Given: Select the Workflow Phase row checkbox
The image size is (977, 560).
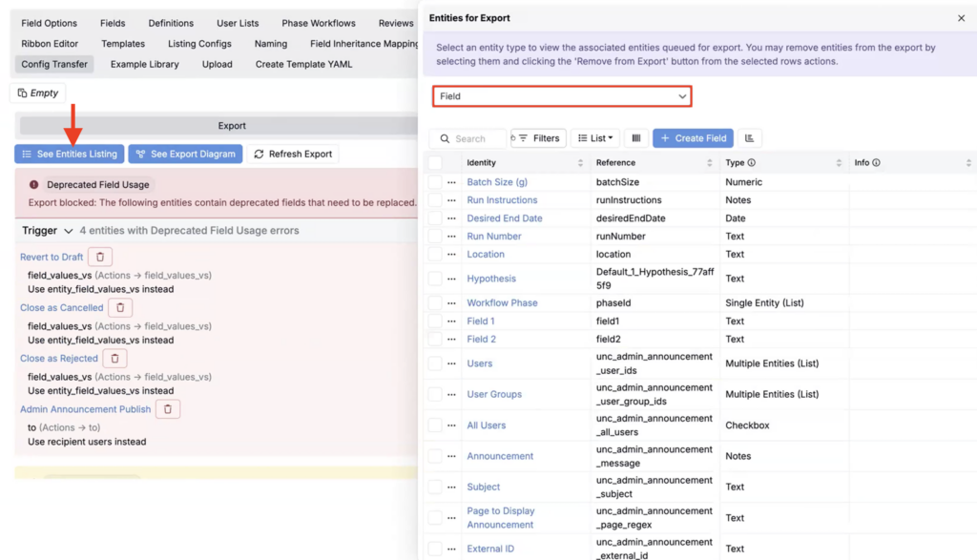Looking at the screenshot, I should pos(435,303).
